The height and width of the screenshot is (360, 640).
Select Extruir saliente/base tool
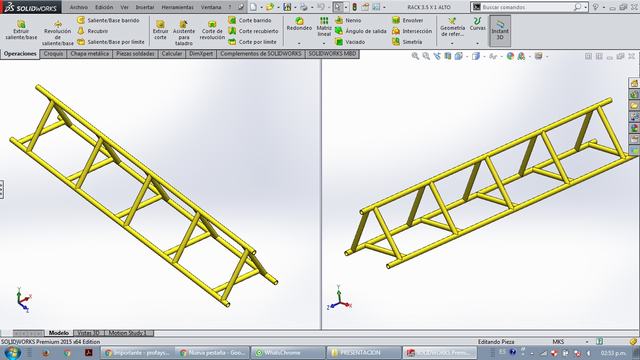coord(21,30)
